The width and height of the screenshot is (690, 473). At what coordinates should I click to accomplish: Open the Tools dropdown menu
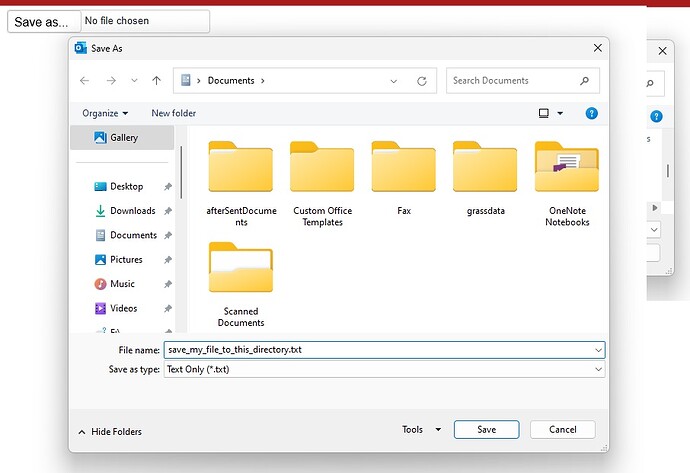pyautogui.click(x=421, y=429)
